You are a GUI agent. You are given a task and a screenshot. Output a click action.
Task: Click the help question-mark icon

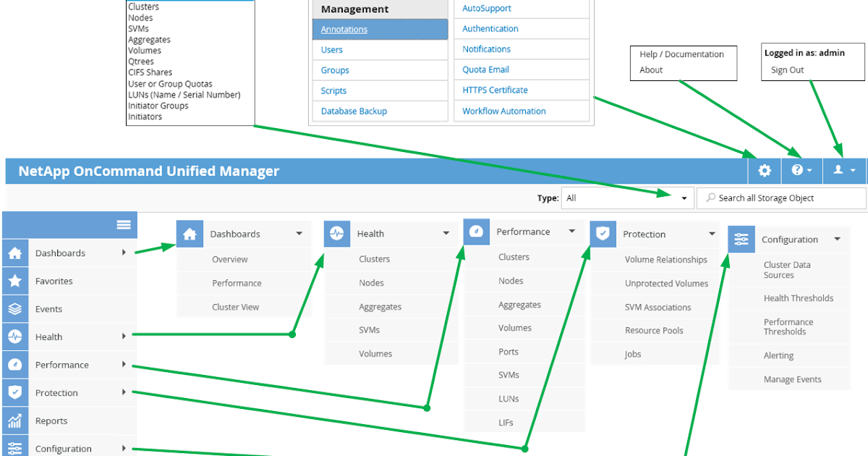[798, 170]
